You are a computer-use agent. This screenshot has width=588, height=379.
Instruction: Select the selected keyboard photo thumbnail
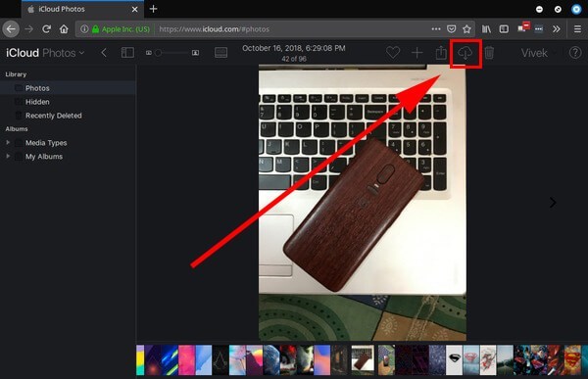point(363,360)
